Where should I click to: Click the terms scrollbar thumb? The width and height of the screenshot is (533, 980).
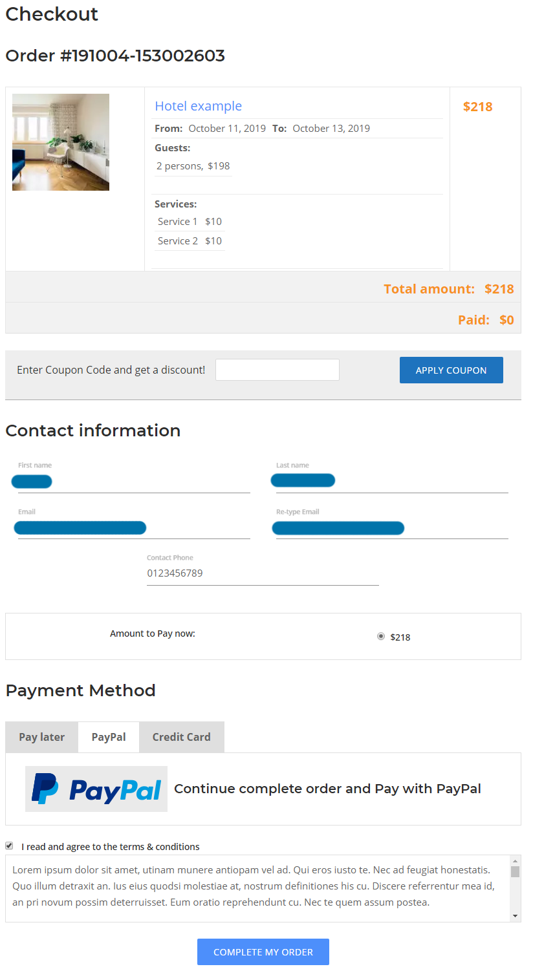click(515, 871)
